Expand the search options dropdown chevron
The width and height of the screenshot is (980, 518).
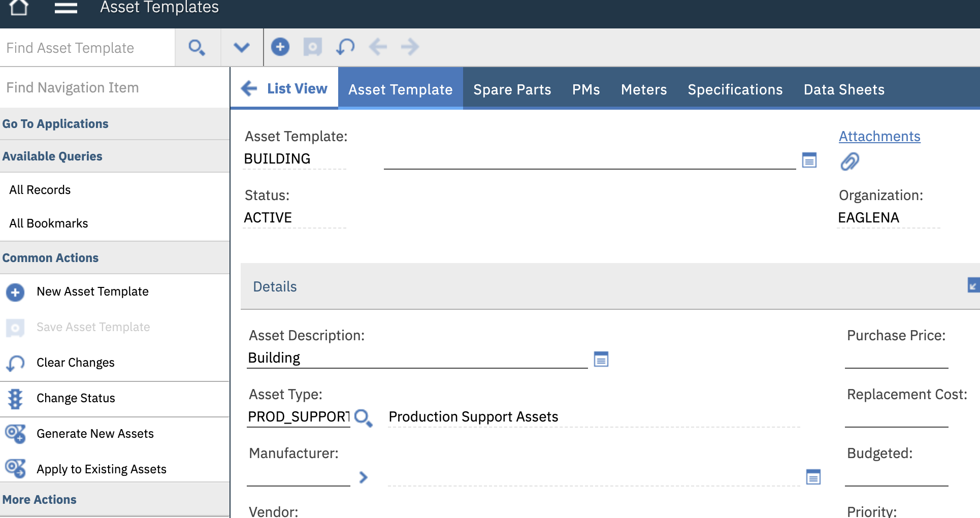(242, 48)
